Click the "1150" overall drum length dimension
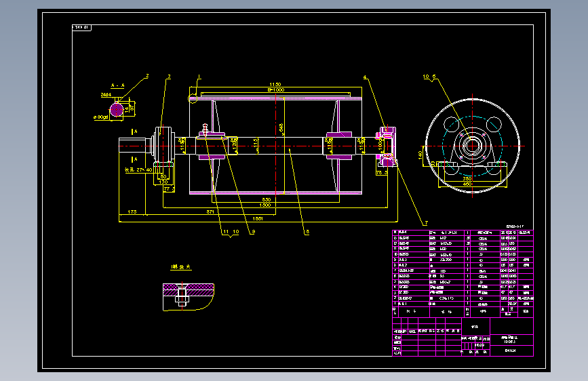This screenshot has height=381, width=588. click(275, 84)
